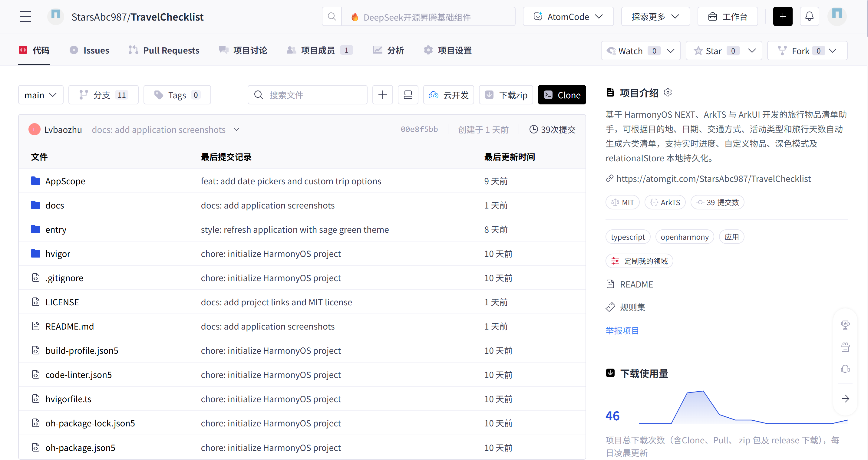This screenshot has height=460, width=868.
Task: Click the arrow icon in floating panel
Action: 845,399
